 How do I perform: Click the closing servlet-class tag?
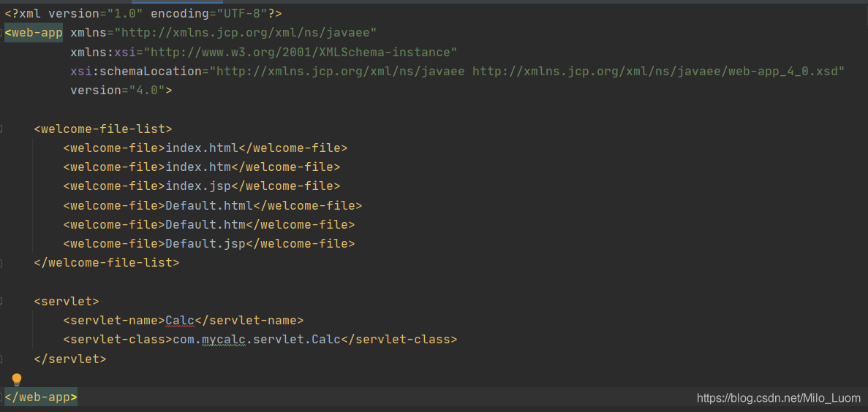tap(399, 339)
